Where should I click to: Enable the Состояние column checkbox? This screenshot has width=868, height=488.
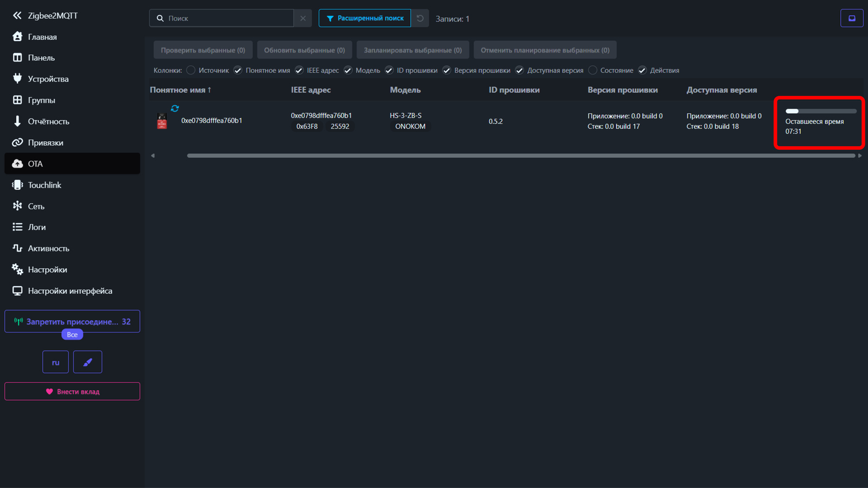(593, 71)
